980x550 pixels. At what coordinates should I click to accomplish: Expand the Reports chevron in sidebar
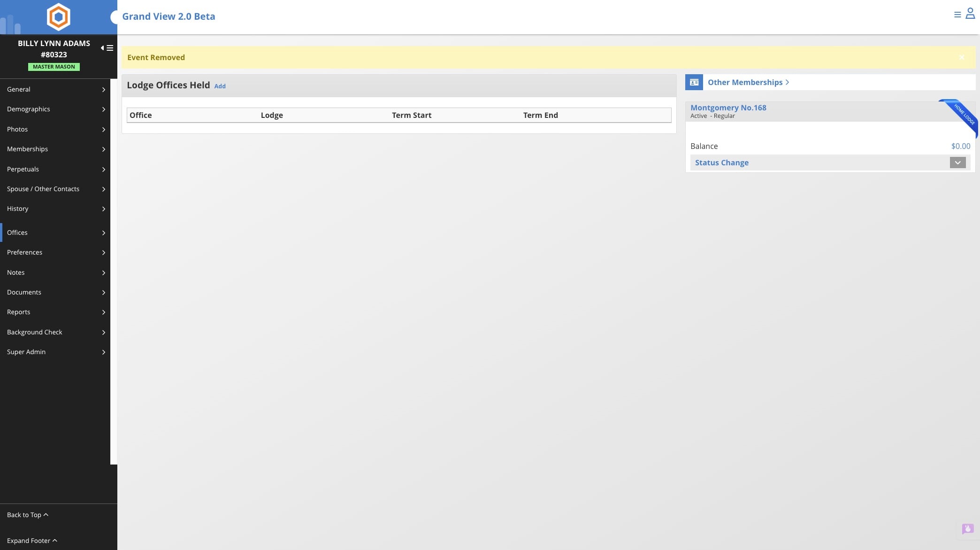click(103, 312)
